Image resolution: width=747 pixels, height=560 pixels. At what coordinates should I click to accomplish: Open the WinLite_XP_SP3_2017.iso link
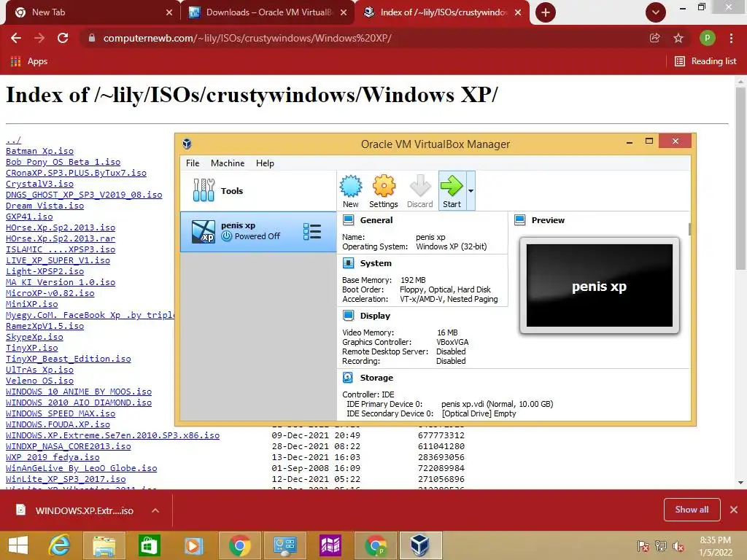click(66, 480)
